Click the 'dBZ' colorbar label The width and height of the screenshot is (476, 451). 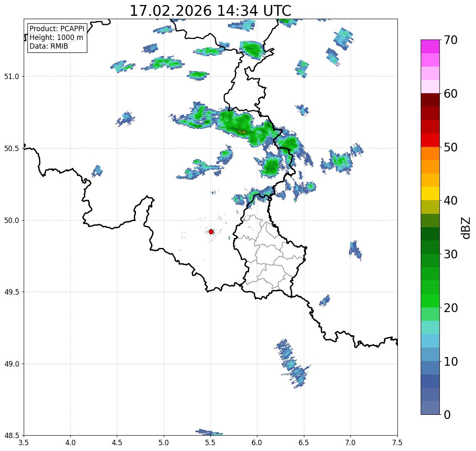465,228
